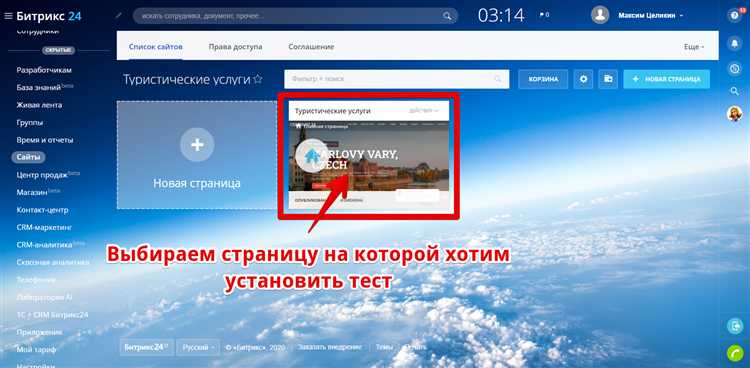Expand the Действия dropdown on the page card

click(x=424, y=111)
